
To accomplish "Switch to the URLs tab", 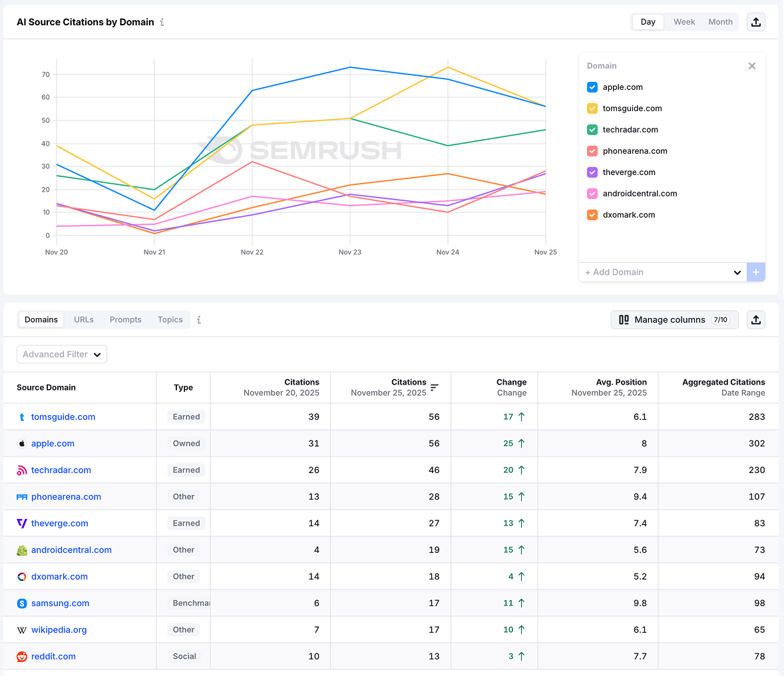I will pos(83,319).
